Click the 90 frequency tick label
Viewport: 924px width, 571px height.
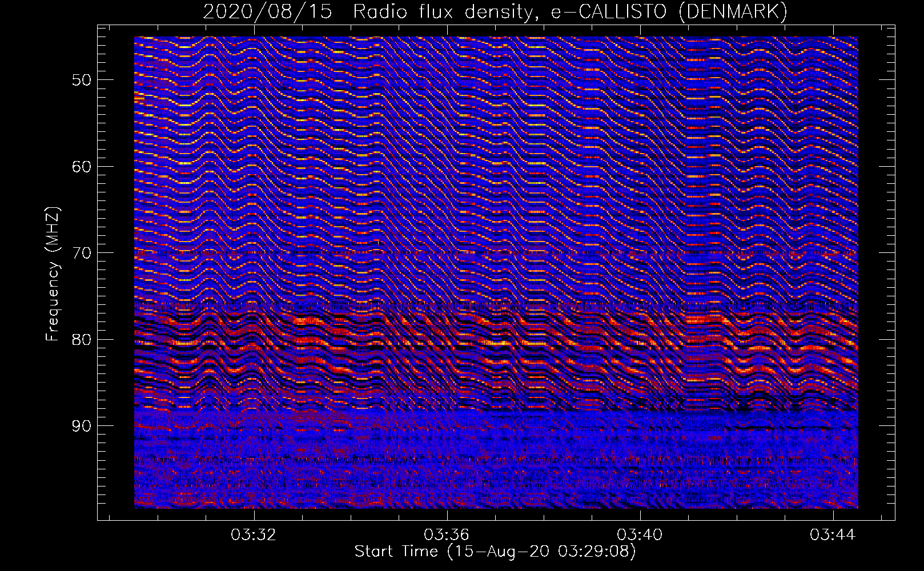(x=82, y=427)
